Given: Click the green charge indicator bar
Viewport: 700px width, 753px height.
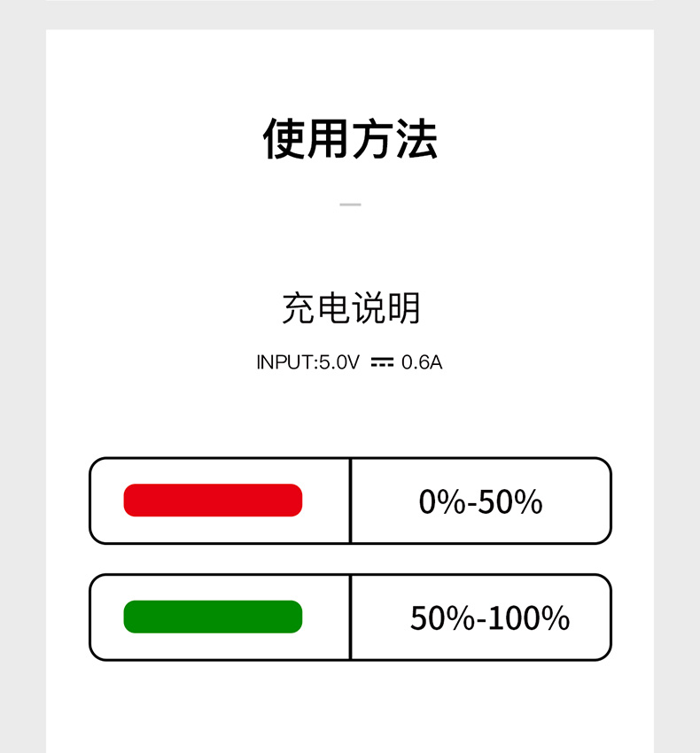Looking at the screenshot, I should click(213, 617).
